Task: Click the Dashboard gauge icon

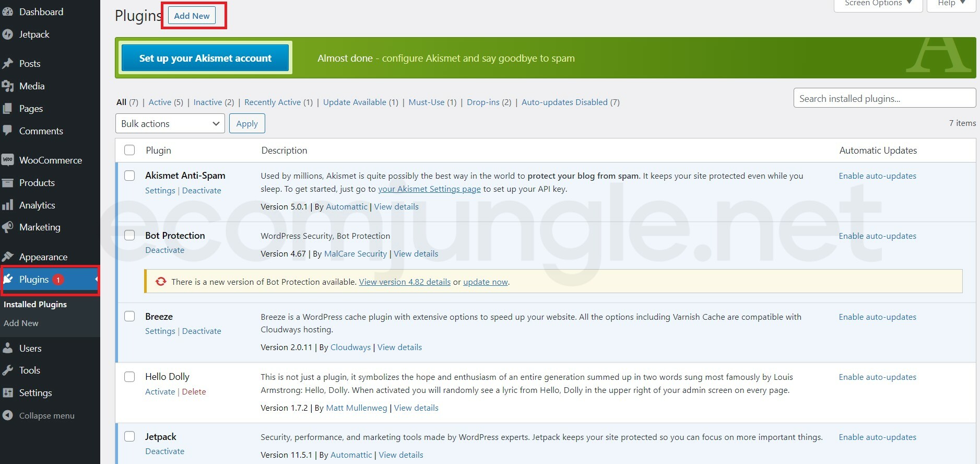Action: click(7, 12)
